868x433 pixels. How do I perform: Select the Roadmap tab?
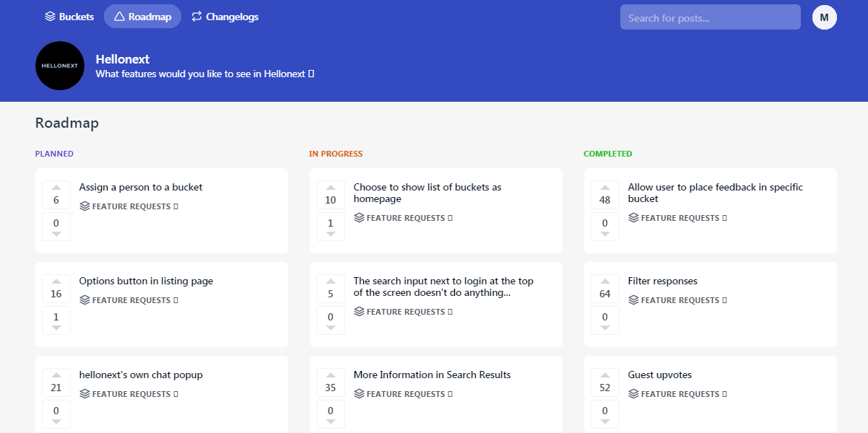142,17
